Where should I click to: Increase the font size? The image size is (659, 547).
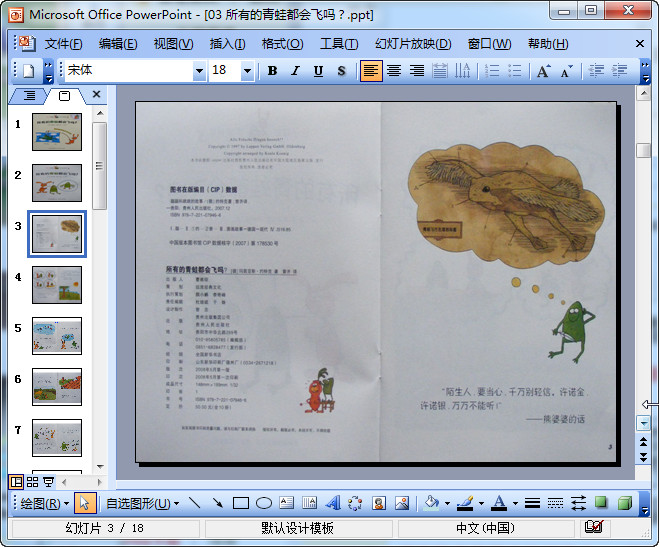543,71
